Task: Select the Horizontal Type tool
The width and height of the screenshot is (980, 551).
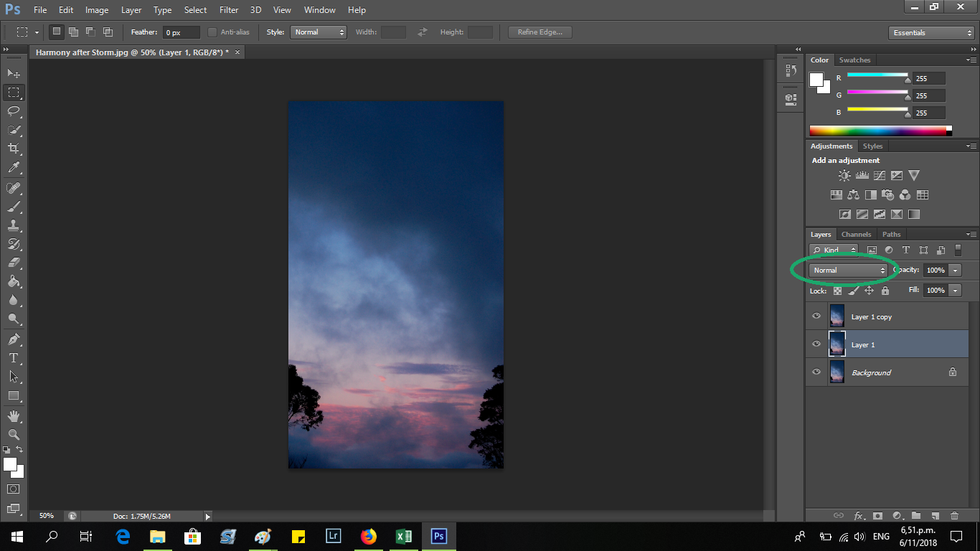Action: [14, 357]
